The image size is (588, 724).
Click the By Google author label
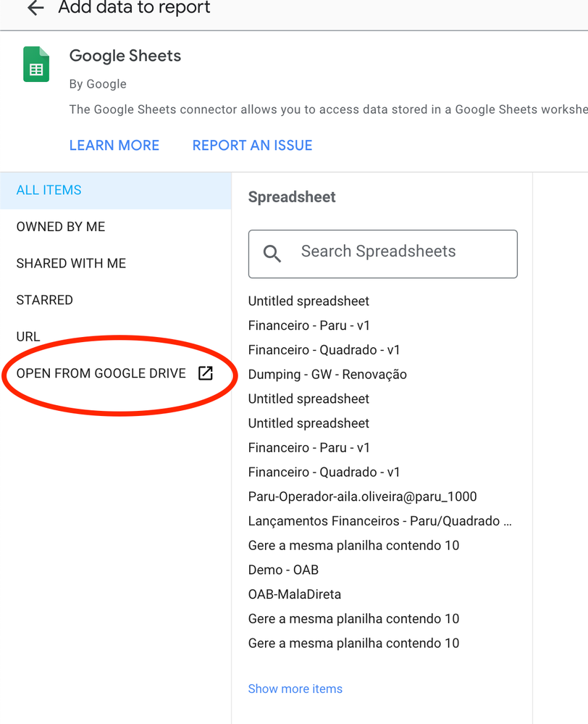point(97,84)
